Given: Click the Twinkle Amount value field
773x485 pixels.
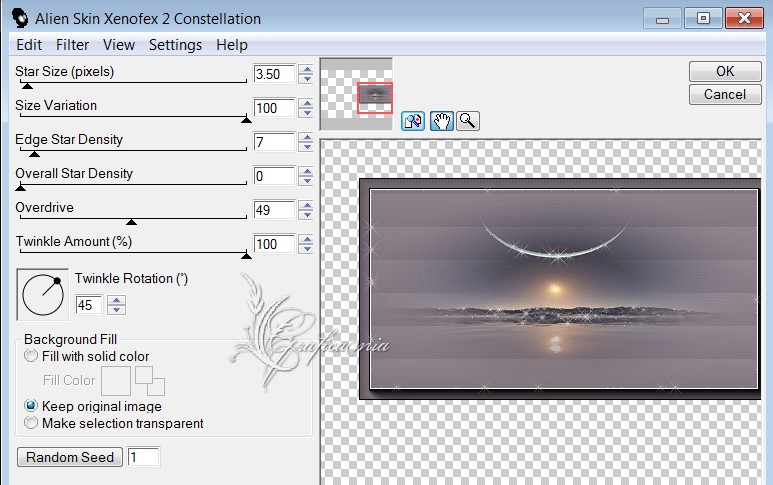Looking at the screenshot, I should click(274, 244).
